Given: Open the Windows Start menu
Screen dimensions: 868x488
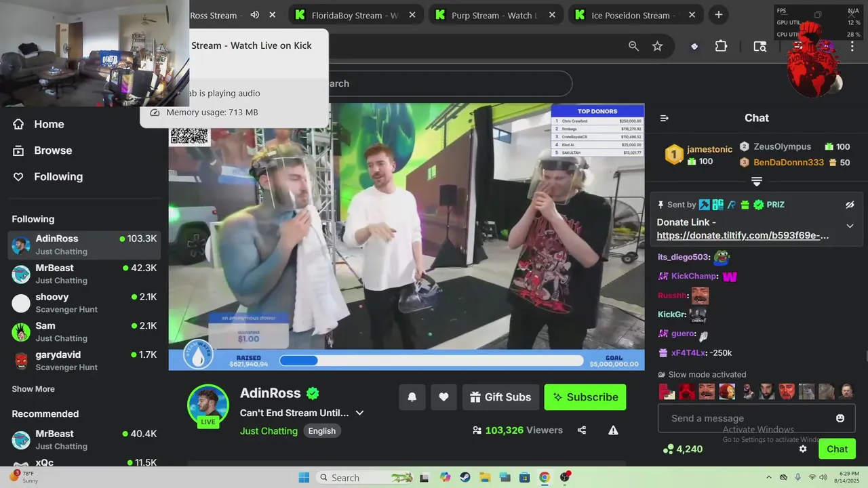Looking at the screenshot, I should coord(304,477).
